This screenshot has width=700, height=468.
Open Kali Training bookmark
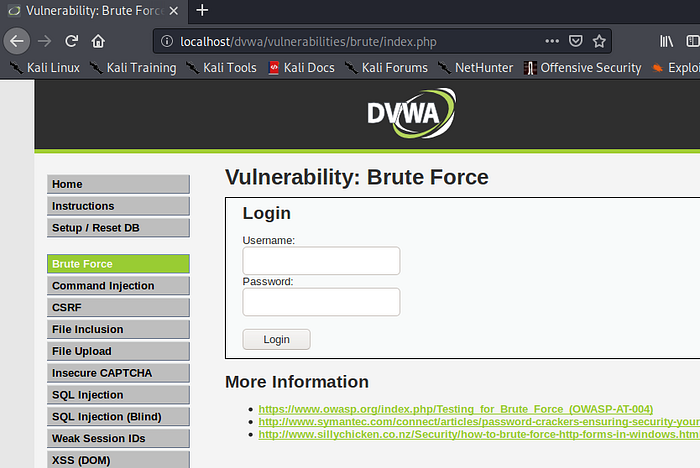(133, 68)
